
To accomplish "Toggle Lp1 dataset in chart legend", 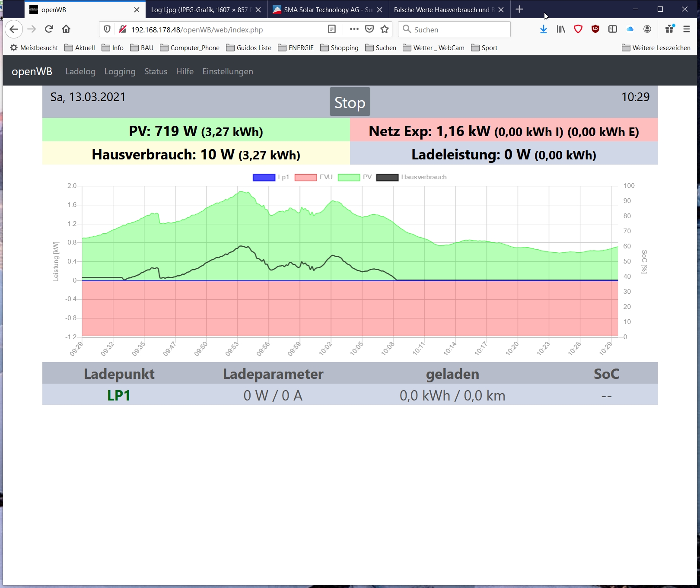I will (x=271, y=177).
